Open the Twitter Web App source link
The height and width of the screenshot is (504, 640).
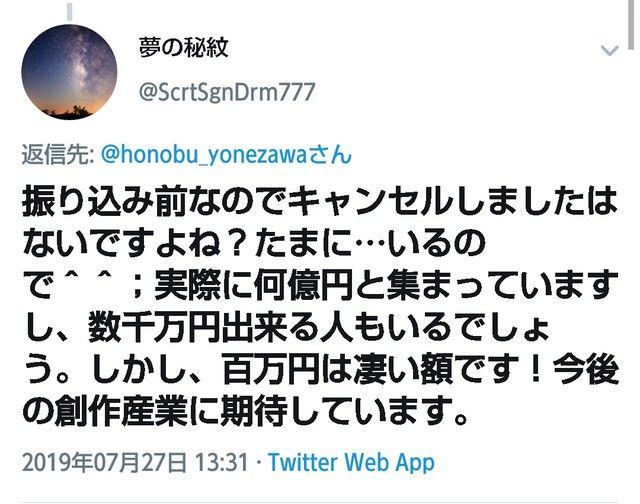click(x=351, y=462)
